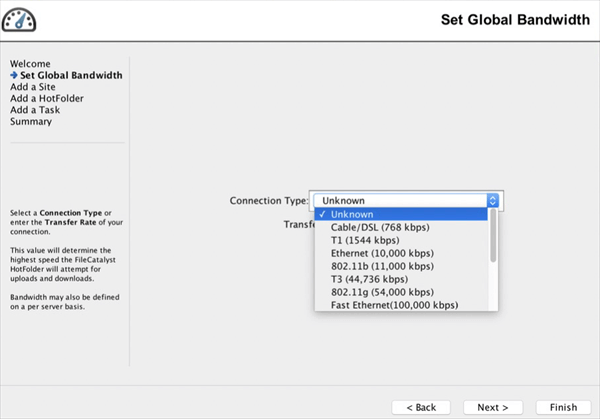The width and height of the screenshot is (600, 419).
Task: Click the speedometer gauge icon
Action: tap(20, 22)
